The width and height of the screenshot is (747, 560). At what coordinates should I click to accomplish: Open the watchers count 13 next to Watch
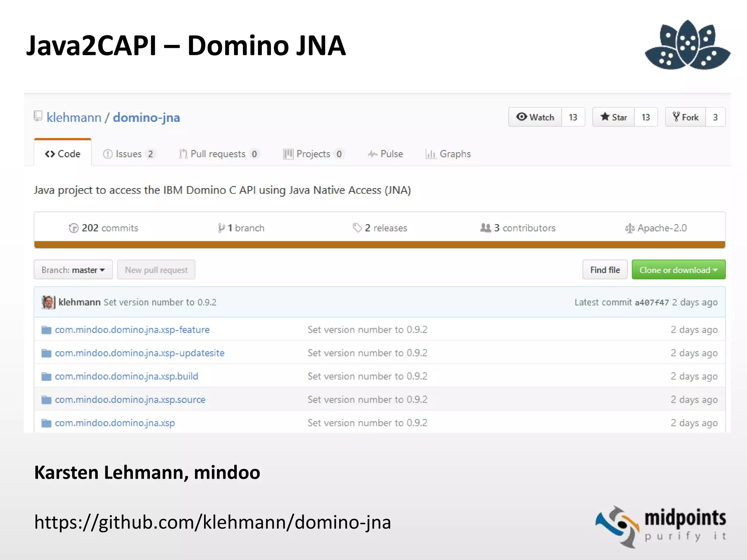tap(573, 117)
